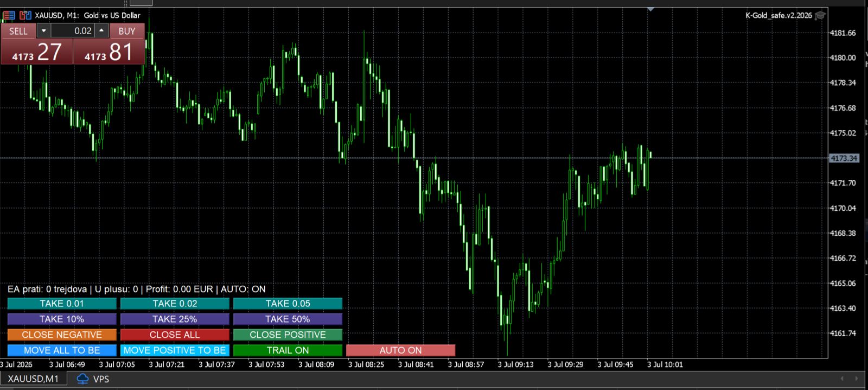Image resolution: width=868 pixels, height=390 pixels.
Task: Click the BUY button
Action: click(x=127, y=31)
